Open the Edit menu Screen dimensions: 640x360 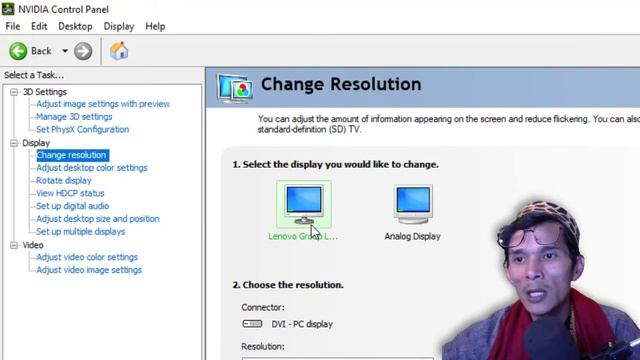pyautogui.click(x=39, y=27)
